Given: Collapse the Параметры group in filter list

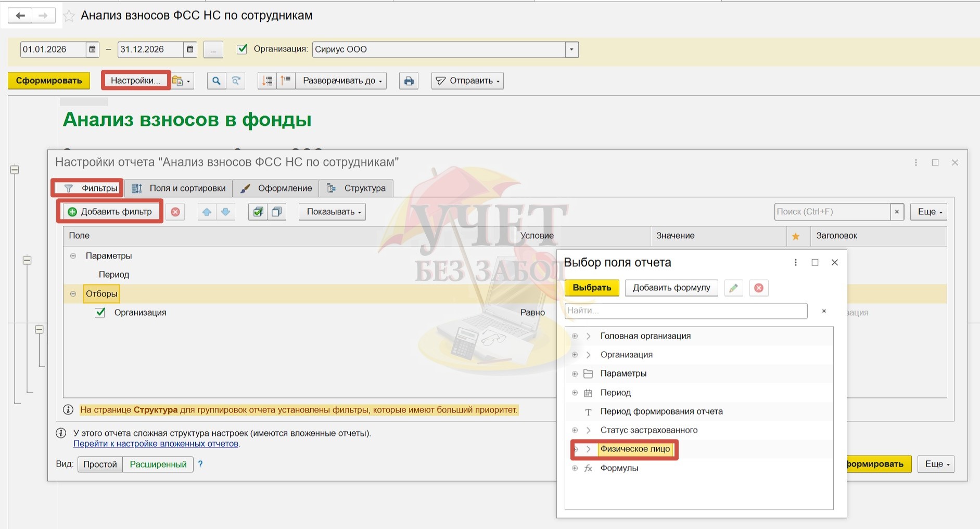Looking at the screenshot, I should click(73, 256).
